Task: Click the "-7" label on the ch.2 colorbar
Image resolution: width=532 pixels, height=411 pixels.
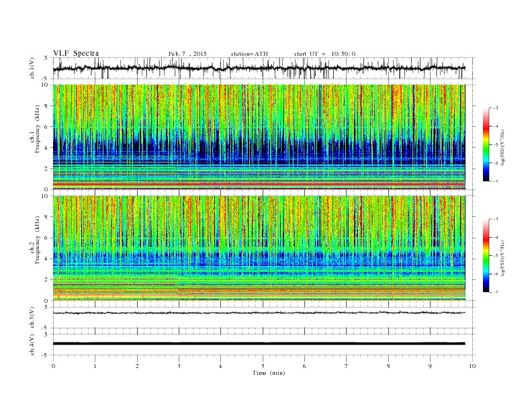Action: click(495, 292)
